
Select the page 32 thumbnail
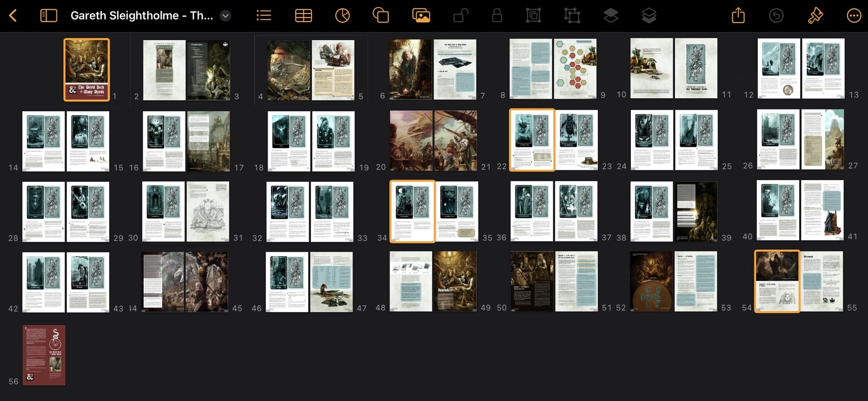point(288,212)
